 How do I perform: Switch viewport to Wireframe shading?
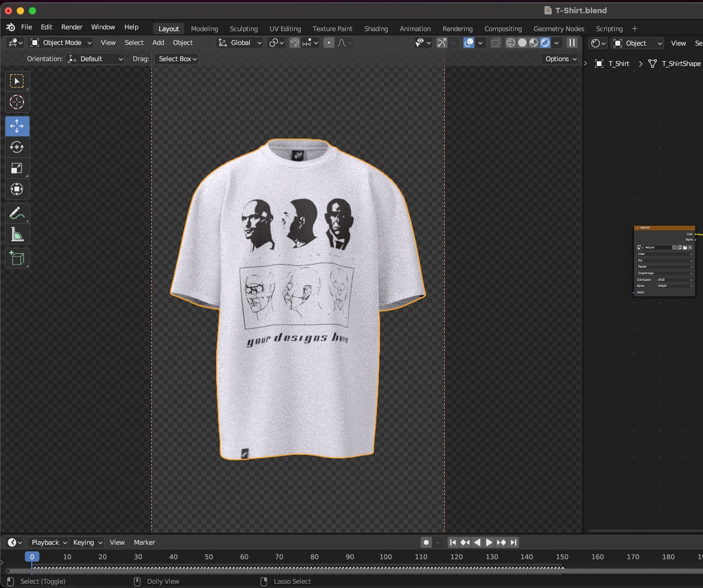point(510,43)
